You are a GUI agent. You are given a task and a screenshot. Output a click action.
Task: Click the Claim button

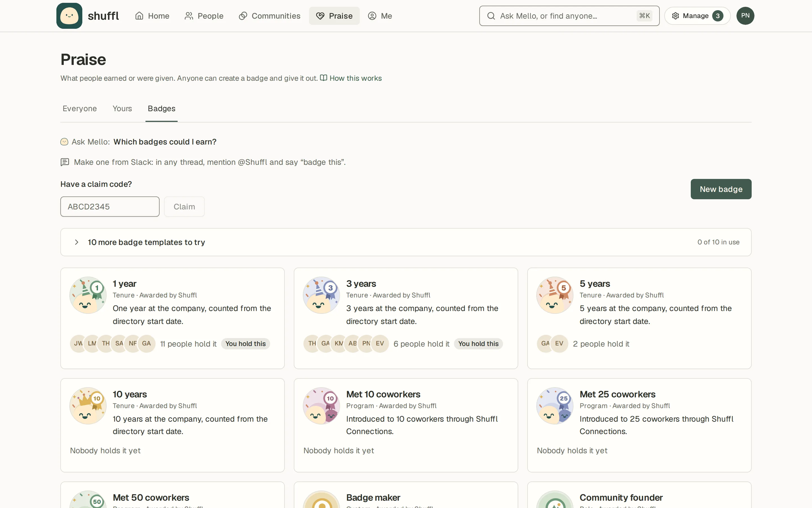(x=184, y=207)
